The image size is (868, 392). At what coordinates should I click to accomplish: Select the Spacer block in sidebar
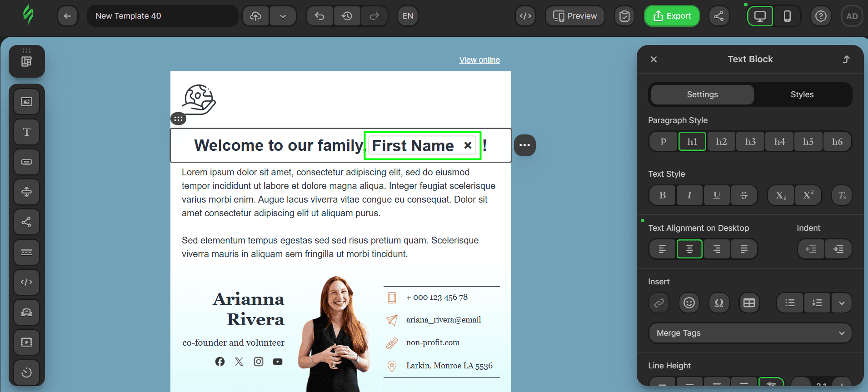[27, 192]
